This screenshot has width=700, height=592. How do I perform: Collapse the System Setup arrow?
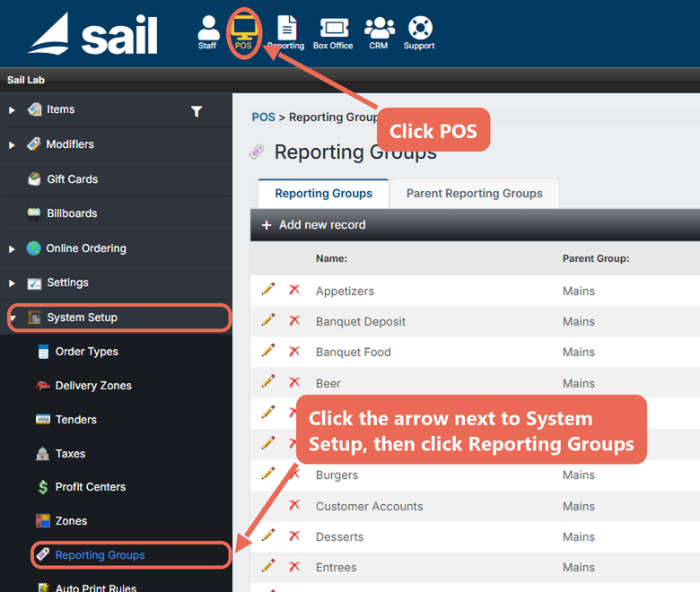point(13,318)
